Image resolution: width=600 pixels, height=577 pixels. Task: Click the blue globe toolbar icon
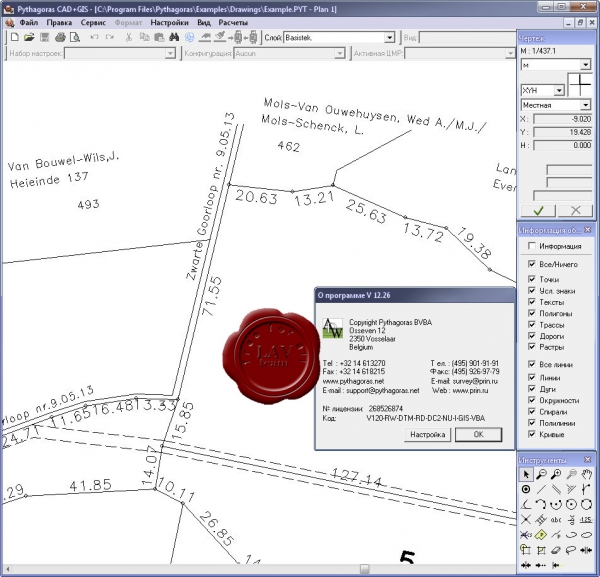(189, 37)
